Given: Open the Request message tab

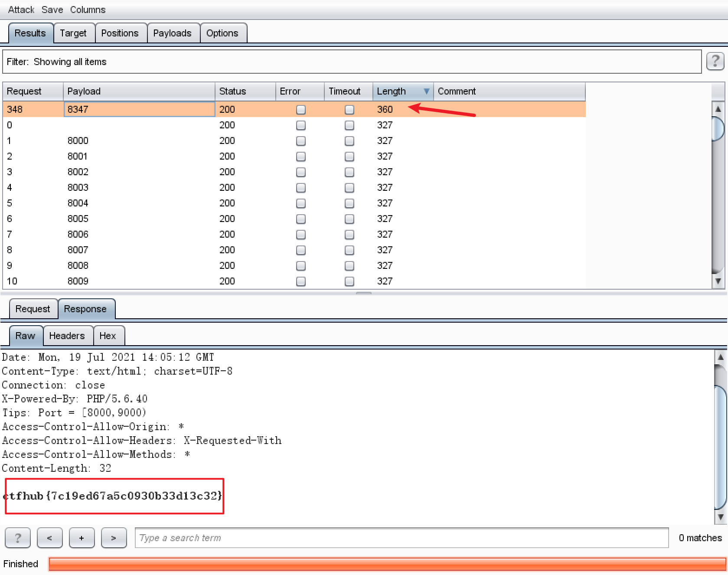Looking at the screenshot, I should click(x=33, y=309).
